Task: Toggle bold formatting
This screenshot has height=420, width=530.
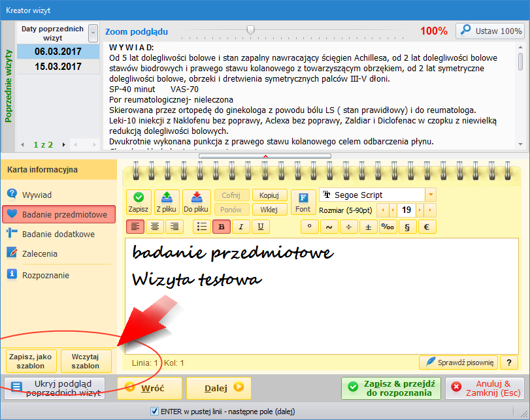Action: click(222, 227)
